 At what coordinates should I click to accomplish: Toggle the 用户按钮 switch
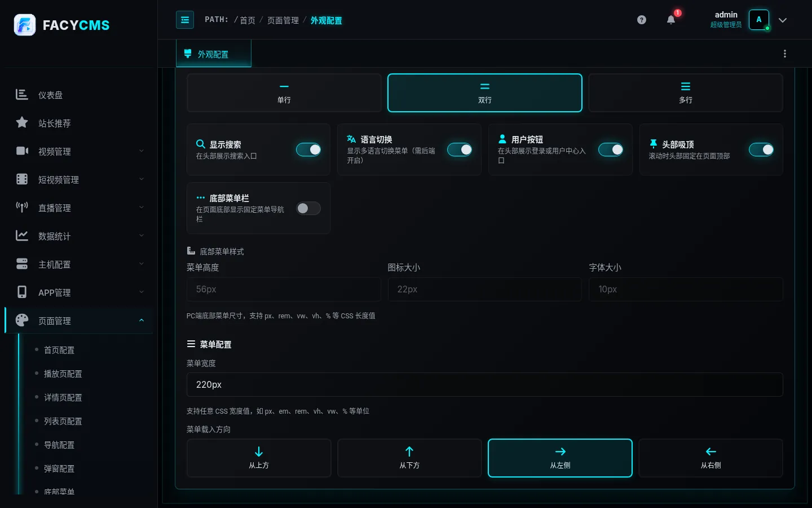pyautogui.click(x=611, y=150)
